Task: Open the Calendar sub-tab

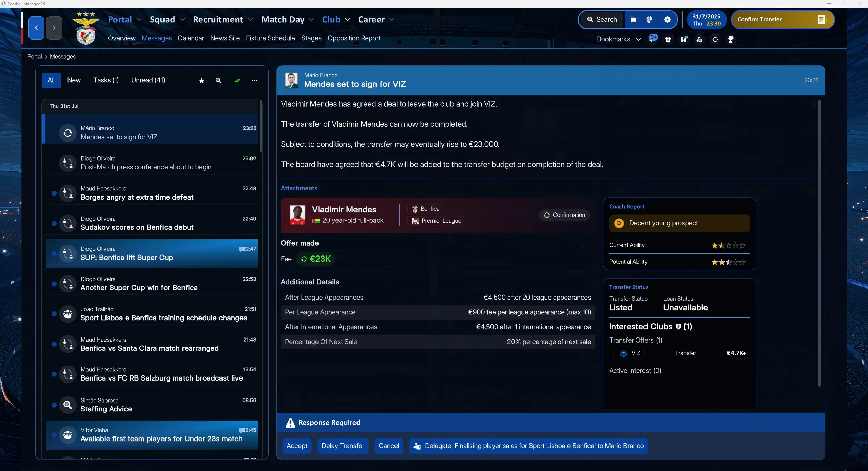Action: [x=191, y=38]
